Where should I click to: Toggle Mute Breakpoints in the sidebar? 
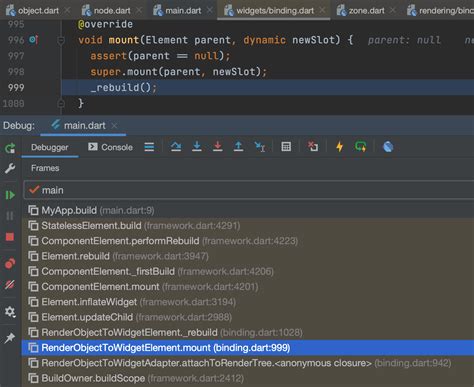point(10,285)
